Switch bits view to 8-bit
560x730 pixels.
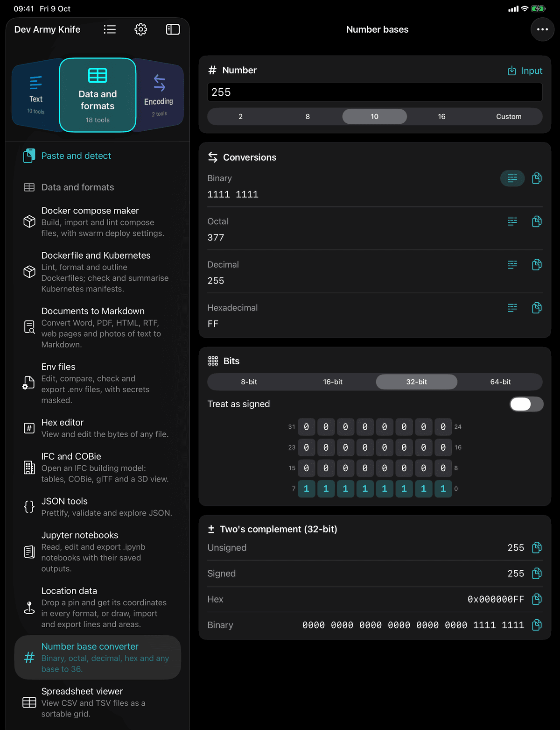tap(249, 382)
